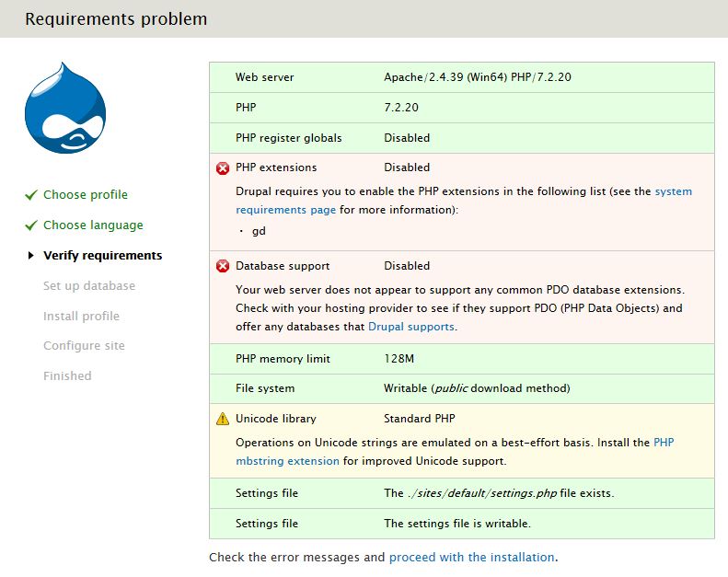The width and height of the screenshot is (728, 577).
Task: Click proceed with the installation link
Action: coord(471,557)
